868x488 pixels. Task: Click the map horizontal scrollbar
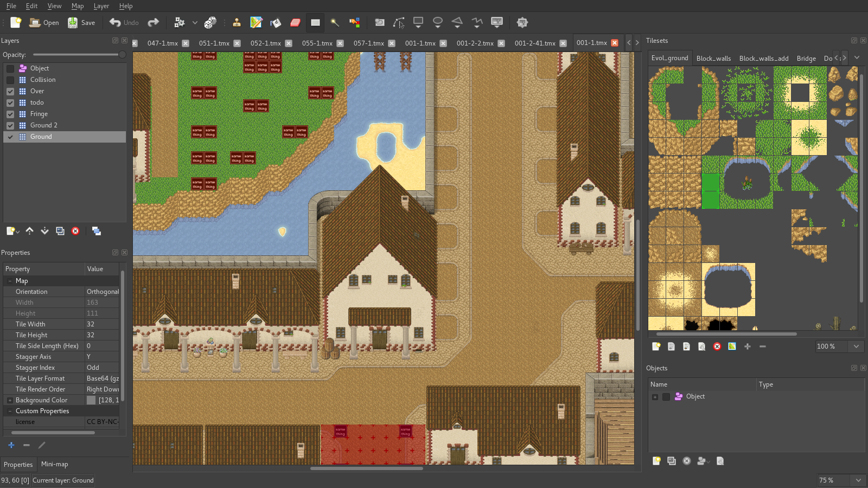point(367,468)
